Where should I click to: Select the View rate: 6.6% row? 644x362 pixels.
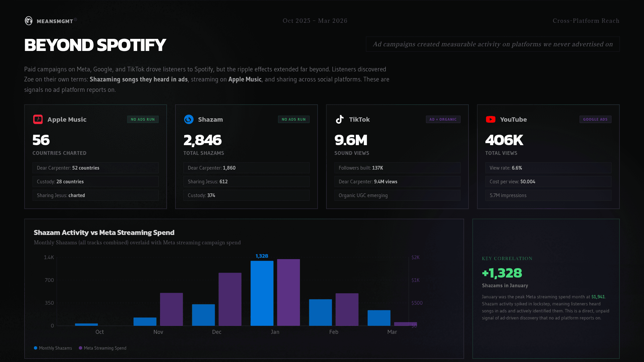click(548, 168)
